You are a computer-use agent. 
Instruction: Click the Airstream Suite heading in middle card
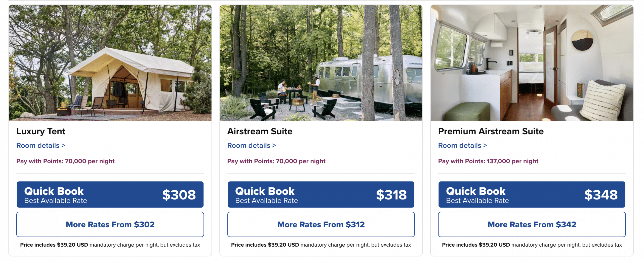click(260, 131)
